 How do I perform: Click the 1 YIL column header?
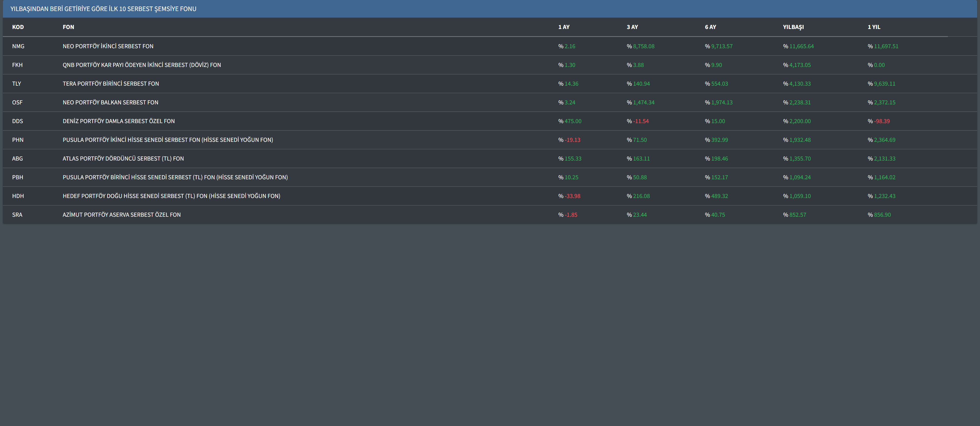874,27
